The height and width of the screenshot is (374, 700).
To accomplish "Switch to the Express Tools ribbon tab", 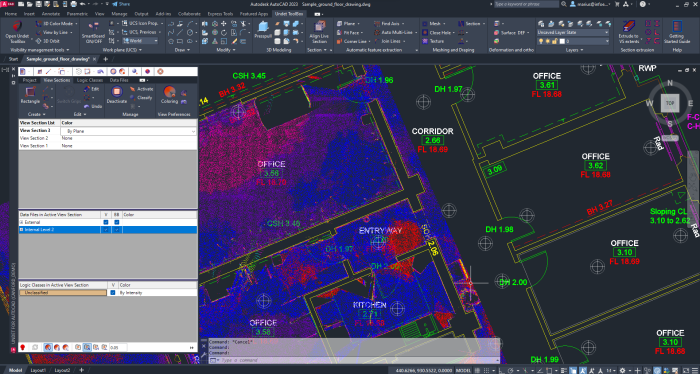I will (x=221, y=14).
